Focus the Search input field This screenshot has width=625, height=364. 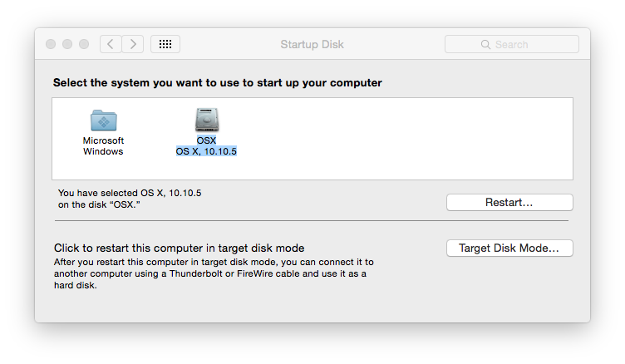tap(512, 44)
